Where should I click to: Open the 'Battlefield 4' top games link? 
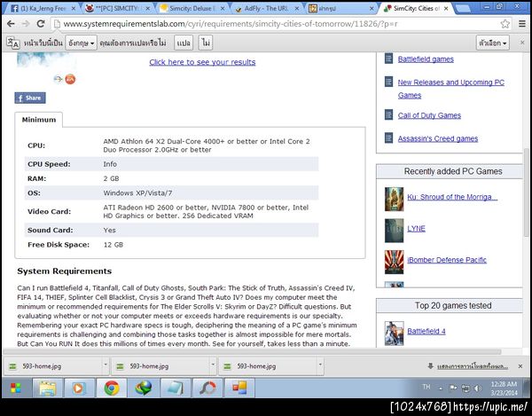[x=426, y=331]
